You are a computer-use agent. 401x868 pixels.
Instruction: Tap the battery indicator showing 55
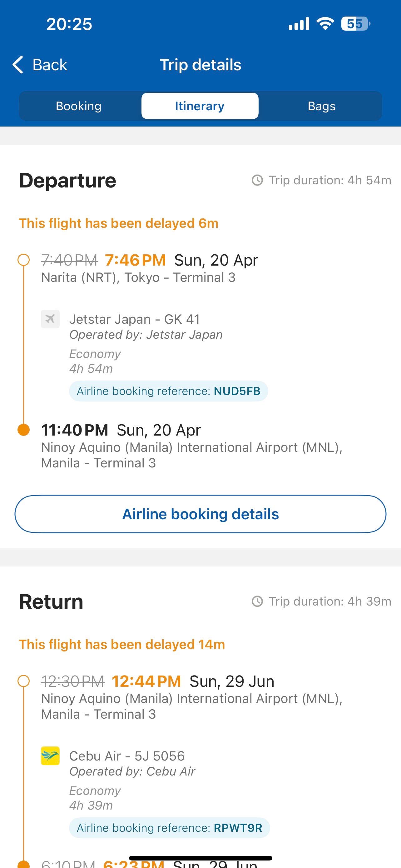(355, 24)
